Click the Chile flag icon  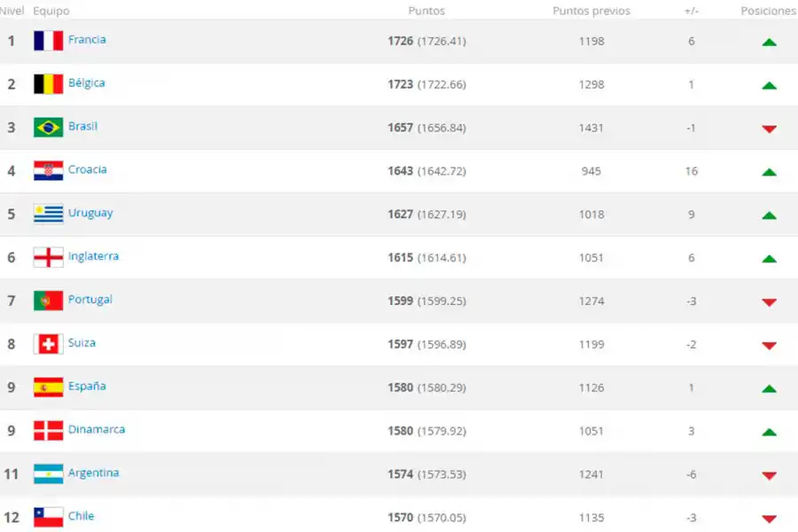click(47, 517)
